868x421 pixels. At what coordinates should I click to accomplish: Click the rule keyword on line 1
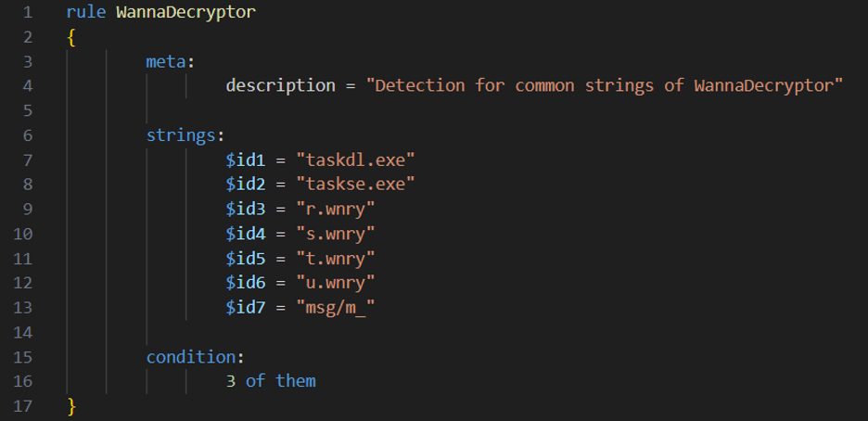pyautogui.click(x=86, y=12)
